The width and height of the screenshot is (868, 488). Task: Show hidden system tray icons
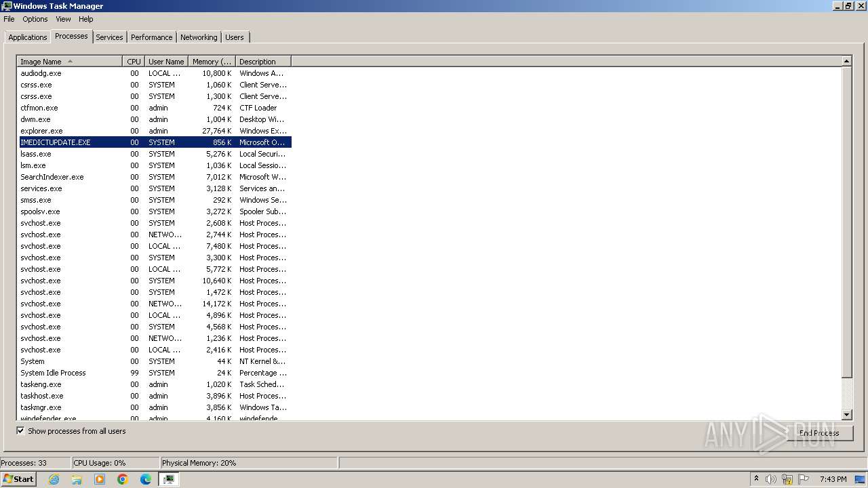(x=756, y=479)
